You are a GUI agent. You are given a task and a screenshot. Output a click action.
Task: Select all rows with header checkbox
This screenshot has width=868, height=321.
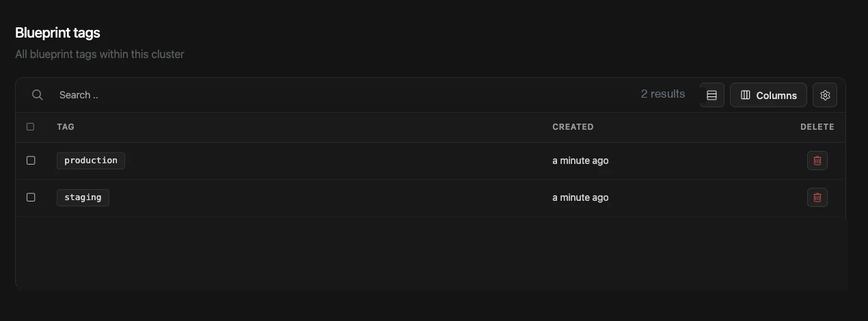click(x=30, y=127)
